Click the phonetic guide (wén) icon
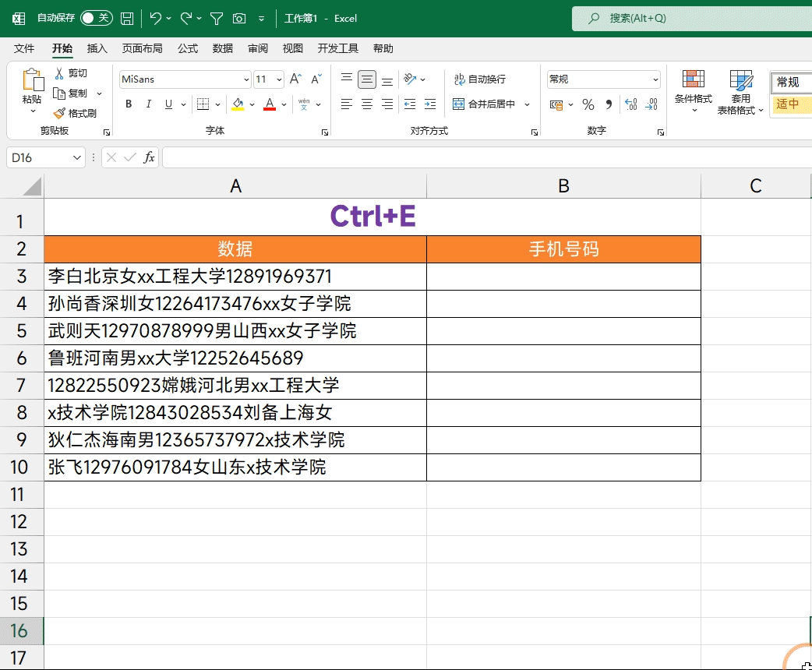812x670 pixels. click(x=304, y=104)
